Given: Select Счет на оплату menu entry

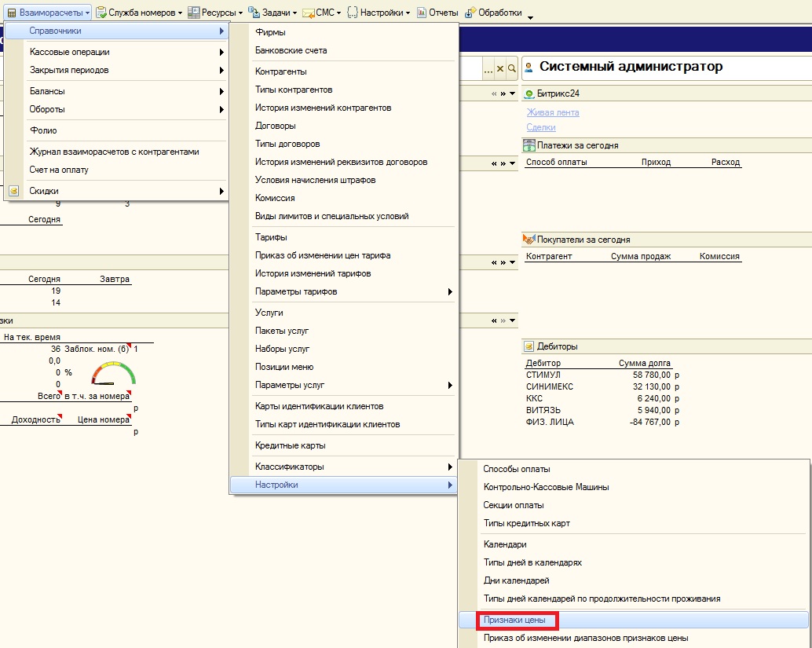Looking at the screenshot, I should click(116, 170).
